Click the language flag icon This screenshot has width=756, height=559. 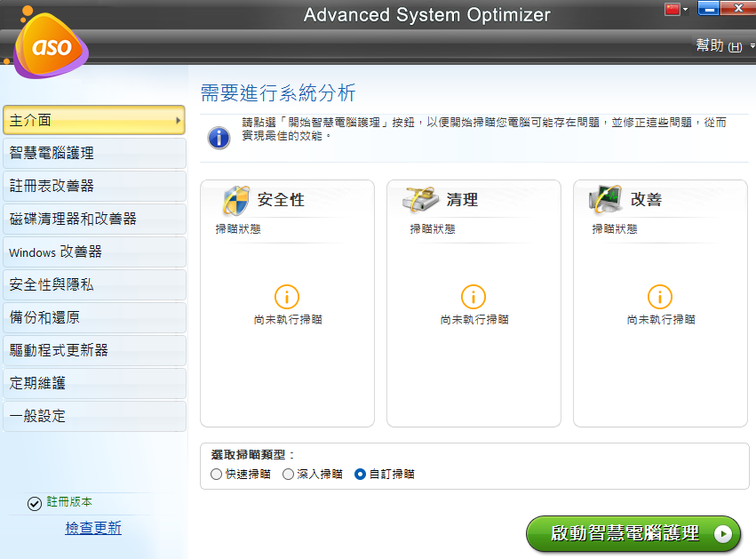(x=672, y=9)
